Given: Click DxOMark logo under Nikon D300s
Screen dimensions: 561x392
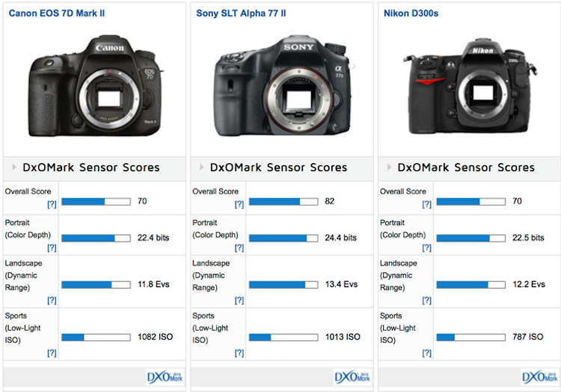Looking at the screenshot, I should [x=540, y=376].
